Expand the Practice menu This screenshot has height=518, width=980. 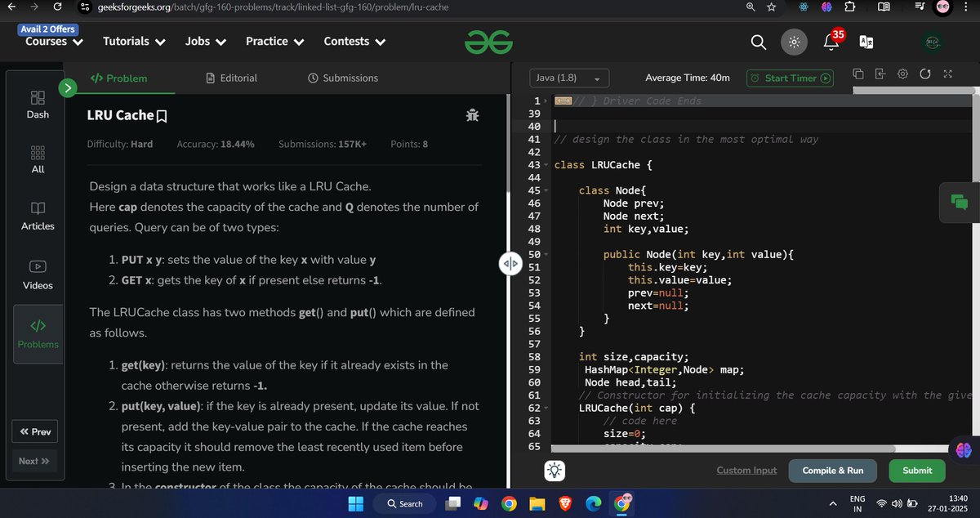tap(274, 42)
